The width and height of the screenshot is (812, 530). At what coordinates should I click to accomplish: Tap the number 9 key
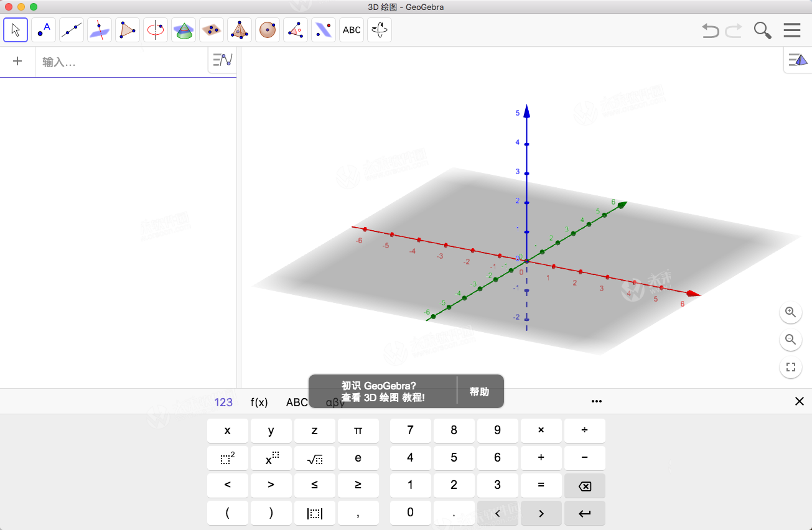tap(498, 430)
